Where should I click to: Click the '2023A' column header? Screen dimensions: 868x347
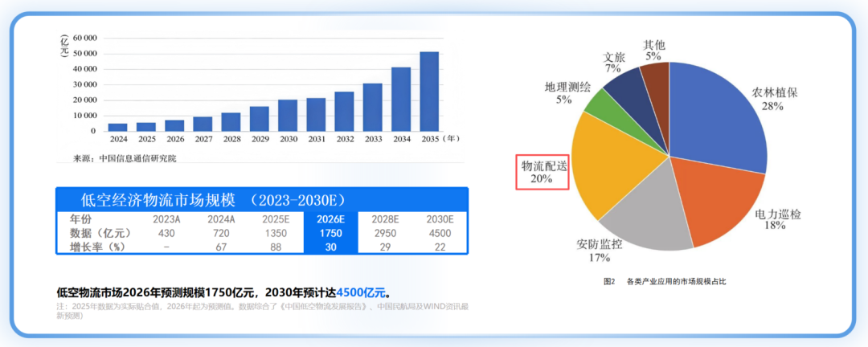pos(166,218)
